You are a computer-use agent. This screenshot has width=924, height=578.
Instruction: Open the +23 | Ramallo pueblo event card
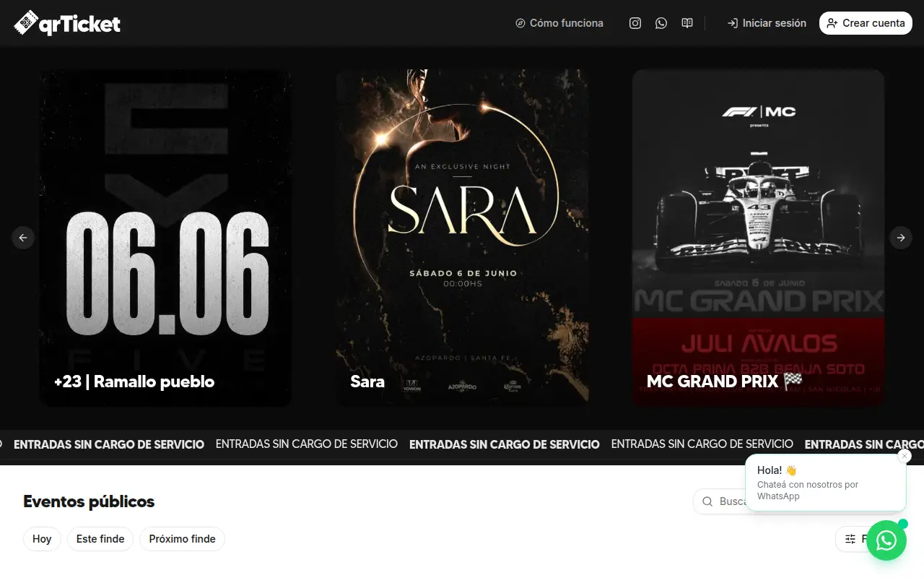coord(166,238)
